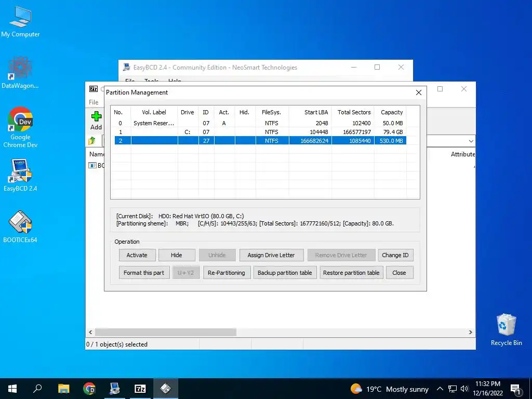
Task: Click the Re-Partitioning button
Action: [x=227, y=273]
